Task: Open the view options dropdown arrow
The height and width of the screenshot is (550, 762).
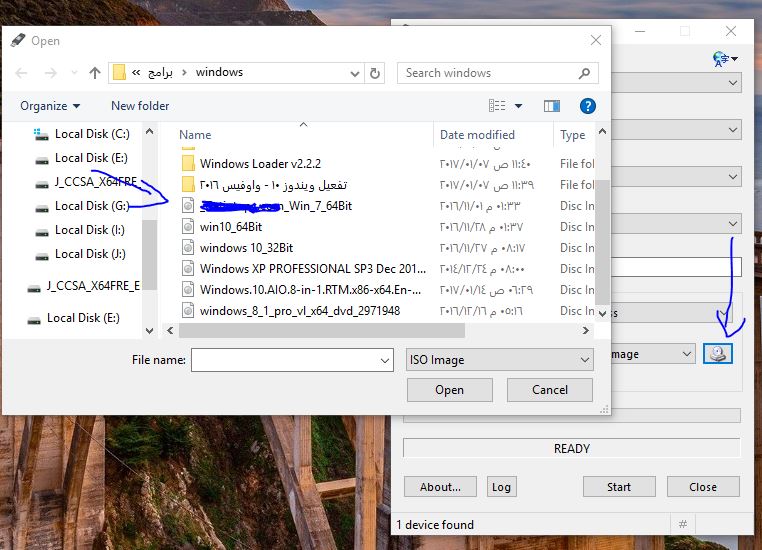Action: pos(519,105)
